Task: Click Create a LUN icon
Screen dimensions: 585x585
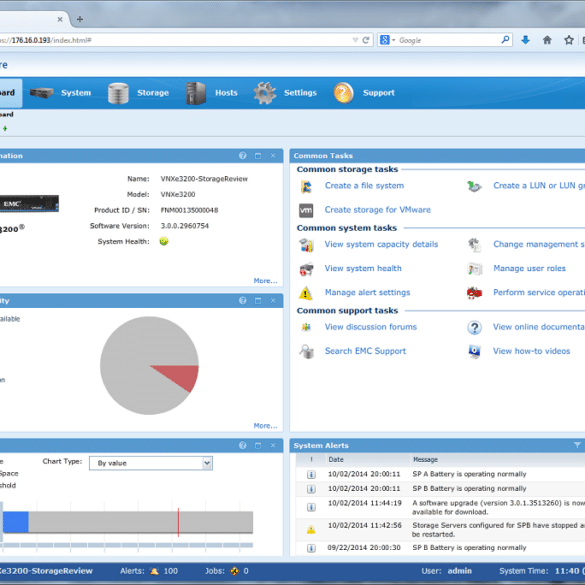Action: click(x=475, y=186)
